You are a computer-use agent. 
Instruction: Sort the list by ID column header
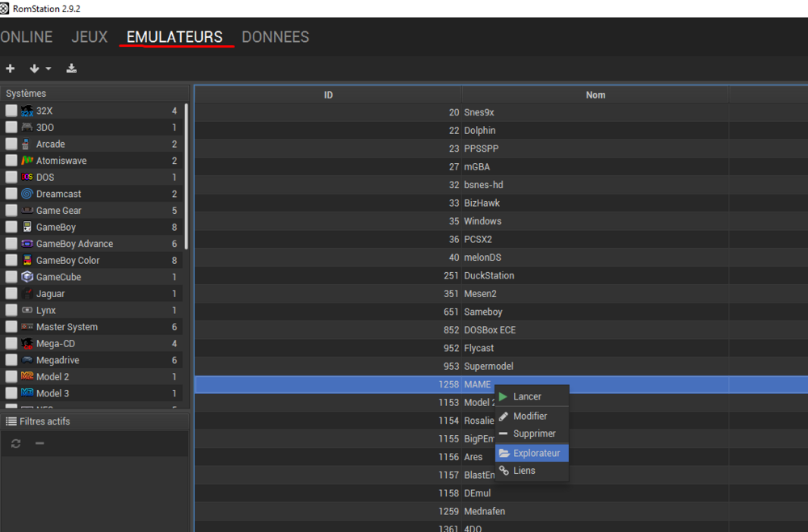pos(328,94)
